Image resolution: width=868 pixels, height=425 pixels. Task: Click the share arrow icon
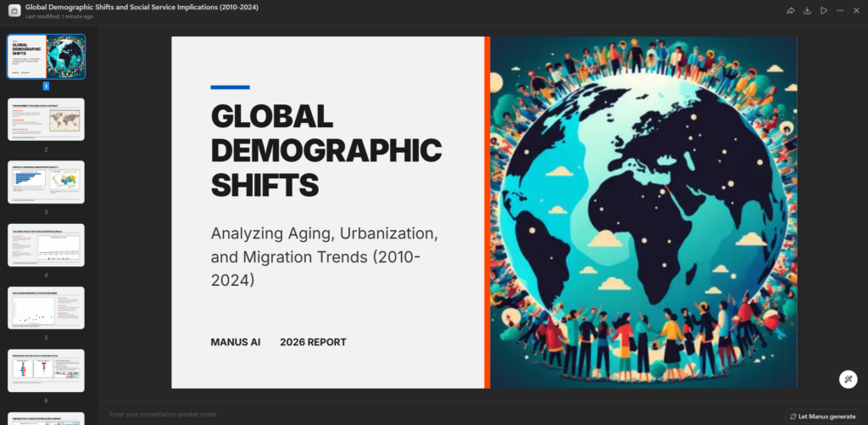[x=791, y=10]
